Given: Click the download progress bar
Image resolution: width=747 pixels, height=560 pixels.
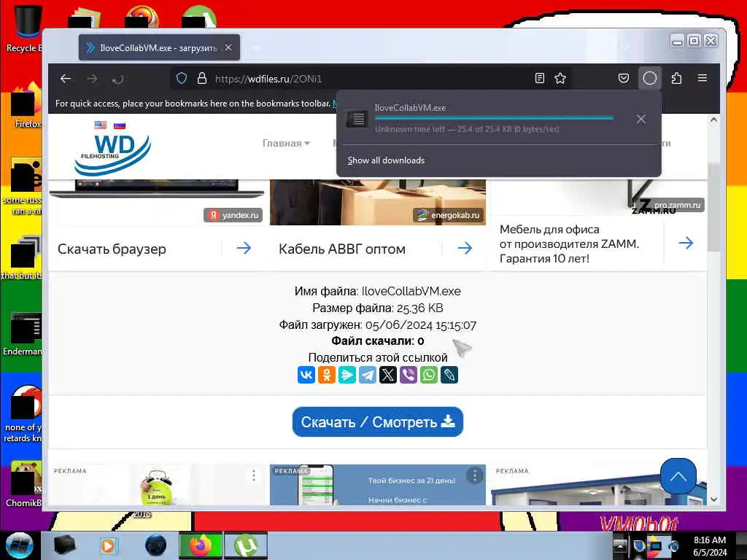Looking at the screenshot, I should click(x=494, y=118).
